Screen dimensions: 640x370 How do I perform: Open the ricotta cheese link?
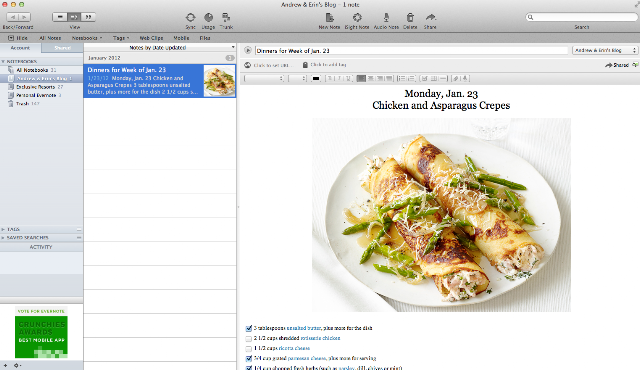click(294, 348)
